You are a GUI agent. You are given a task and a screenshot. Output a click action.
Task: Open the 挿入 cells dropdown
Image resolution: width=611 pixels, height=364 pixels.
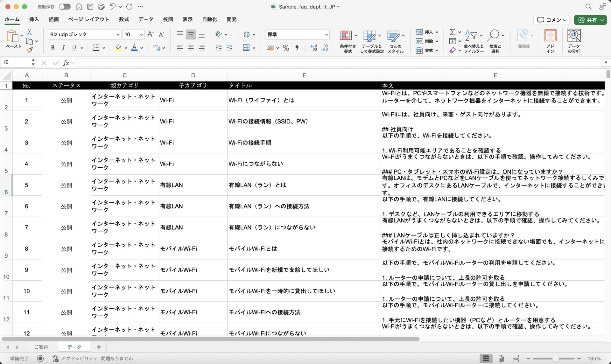tap(427, 32)
